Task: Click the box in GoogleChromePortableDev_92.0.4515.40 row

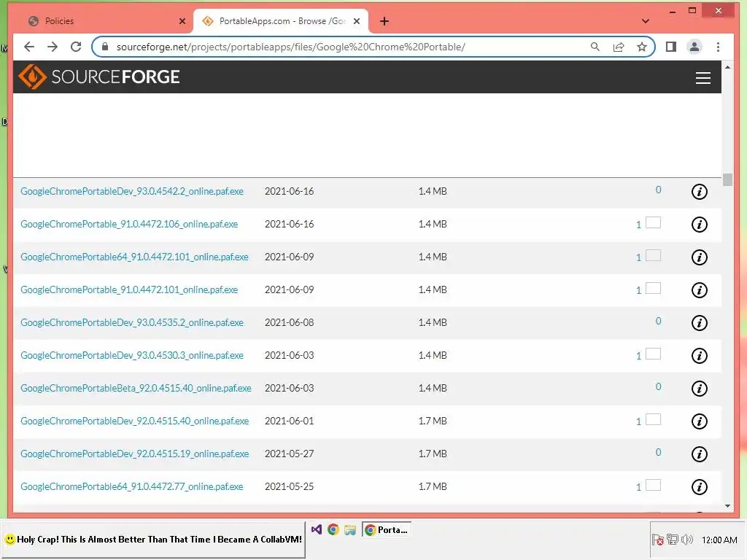Action: pyautogui.click(x=653, y=419)
